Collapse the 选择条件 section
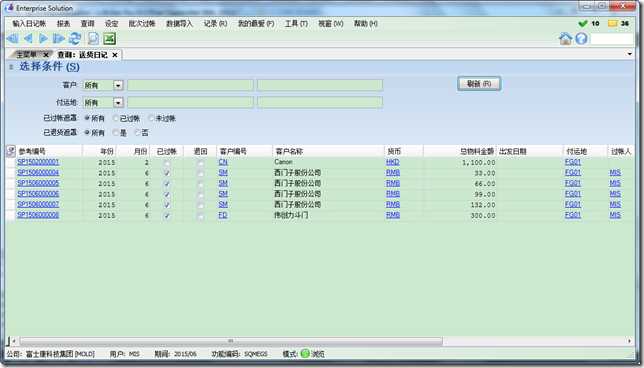The image size is (644, 368). click(x=11, y=67)
